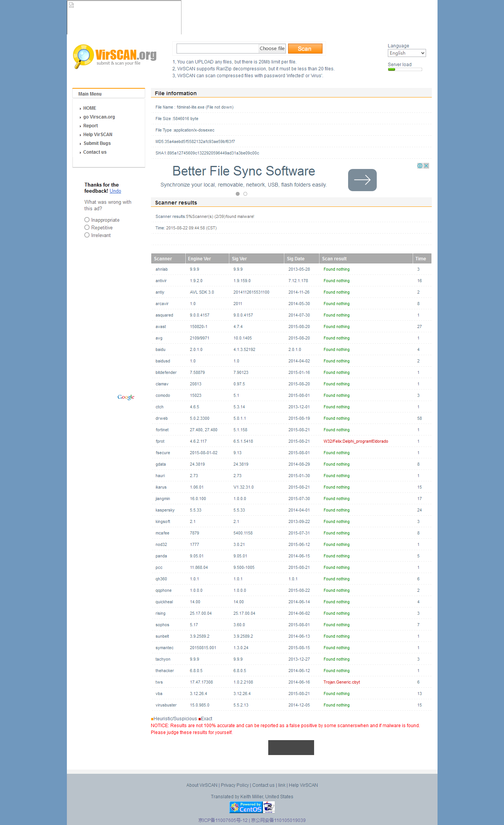Click the badge icon beside the CentOS logo
This screenshot has width=504, height=825.
click(x=269, y=807)
